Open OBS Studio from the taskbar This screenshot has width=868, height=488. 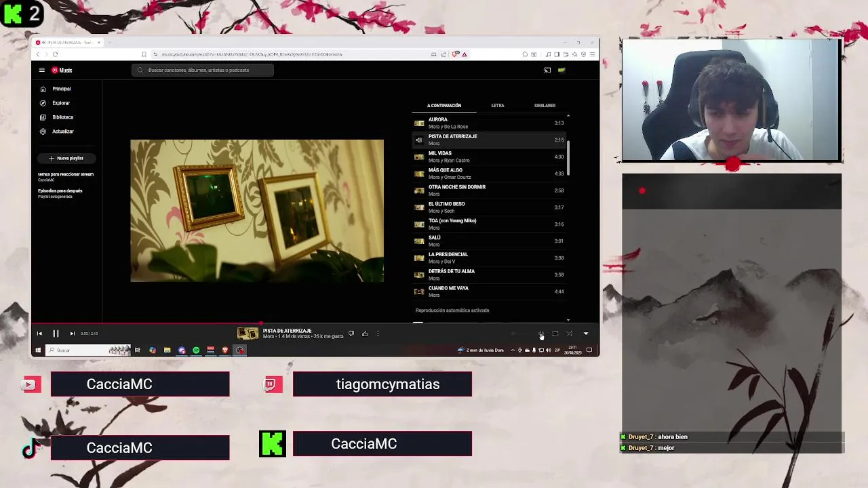(240, 350)
